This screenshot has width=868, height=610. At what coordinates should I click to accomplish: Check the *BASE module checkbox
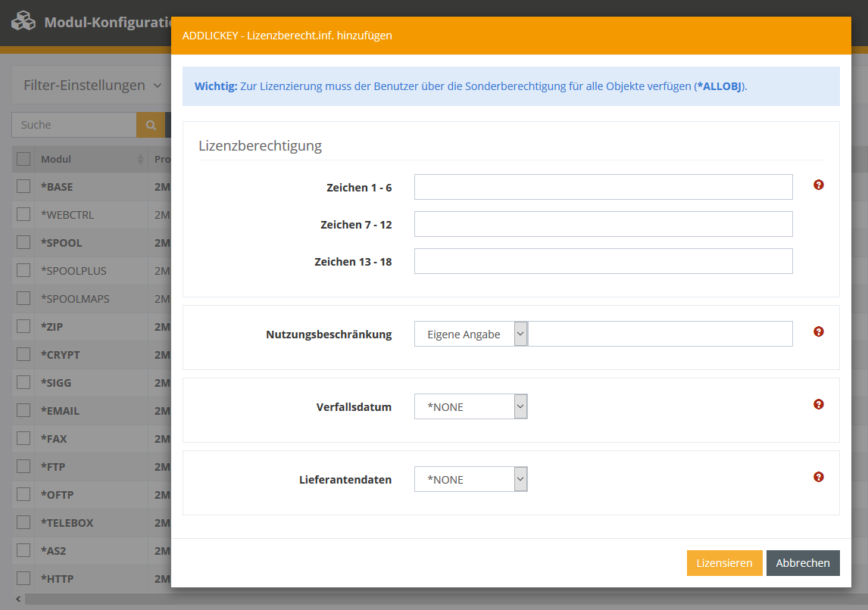click(23, 187)
